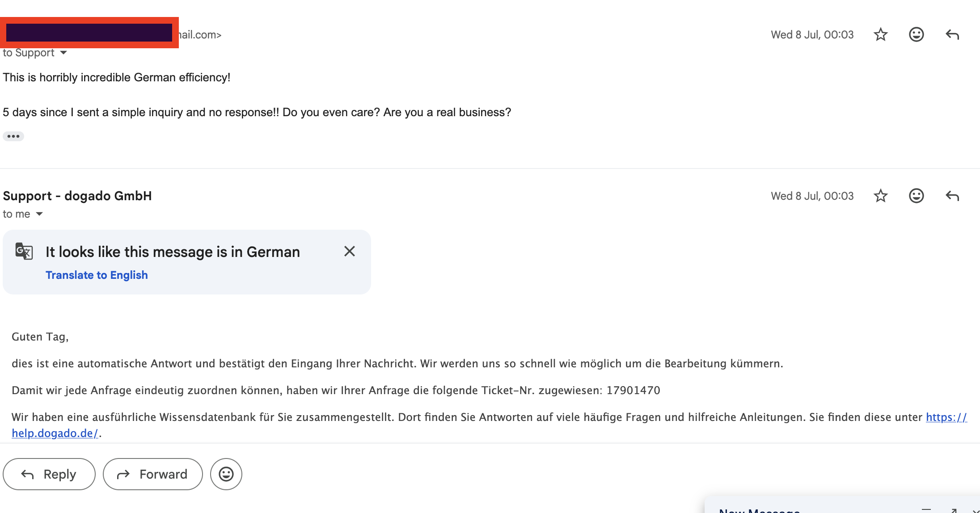
Task: Dismiss the German translation banner
Action: 350,251
